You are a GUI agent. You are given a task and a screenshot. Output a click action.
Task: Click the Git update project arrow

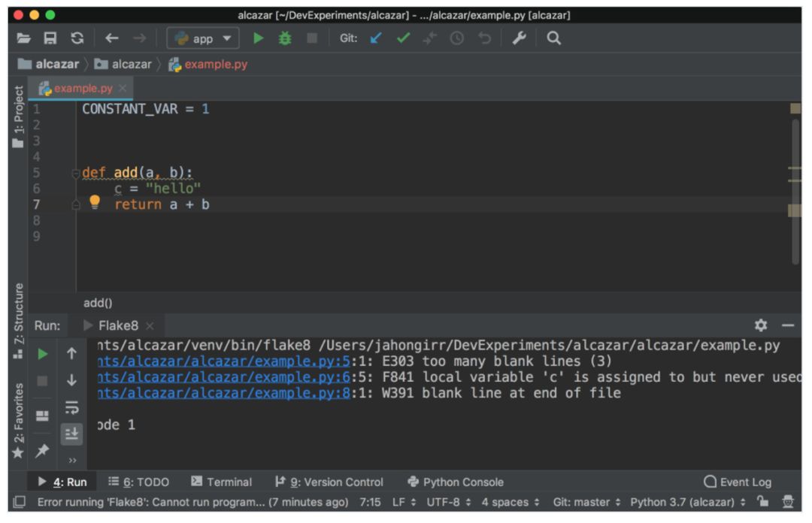[376, 38]
